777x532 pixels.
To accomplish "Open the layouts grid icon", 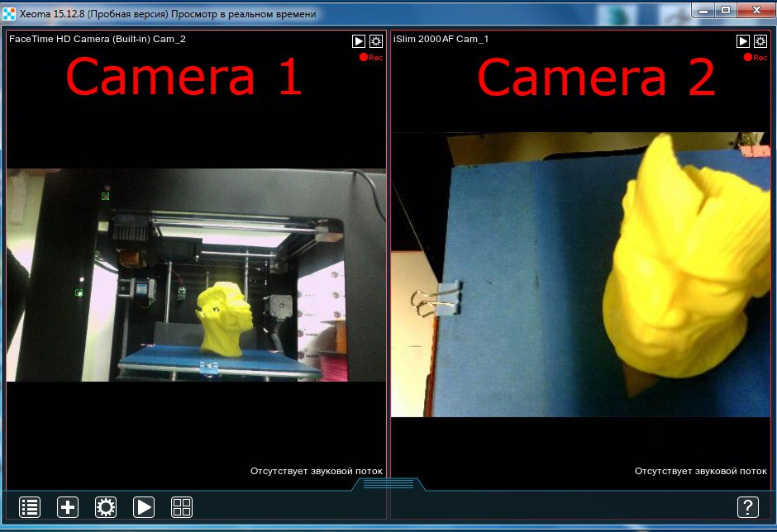I will tap(182, 507).
